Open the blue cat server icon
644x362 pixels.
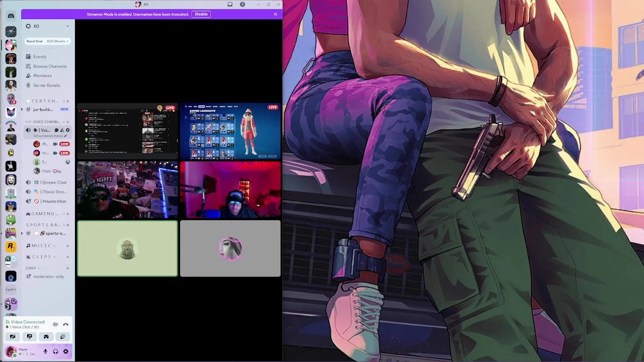[11, 112]
